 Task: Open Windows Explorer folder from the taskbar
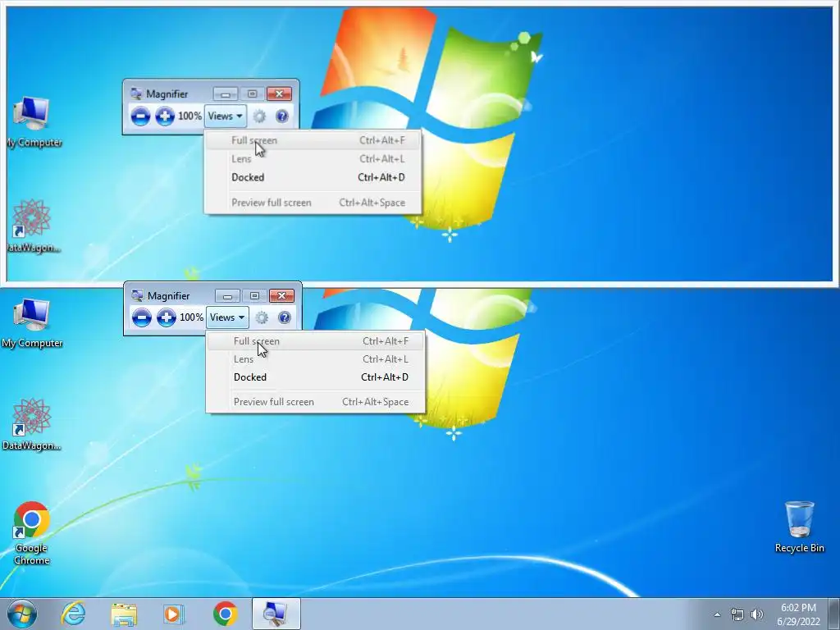125,614
